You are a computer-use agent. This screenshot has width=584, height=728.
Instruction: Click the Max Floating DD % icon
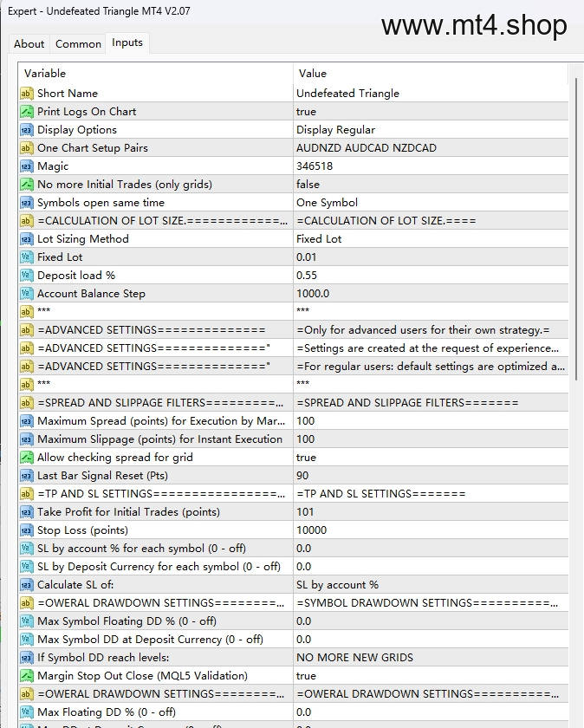tap(27, 712)
